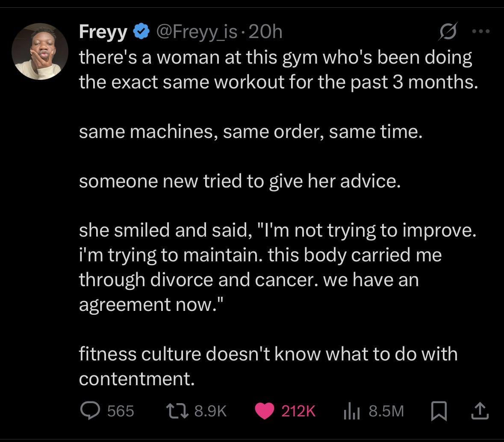The height and width of the screenshot is (442, 504).
Task: Bookmark this post
Action: [439, 411]
